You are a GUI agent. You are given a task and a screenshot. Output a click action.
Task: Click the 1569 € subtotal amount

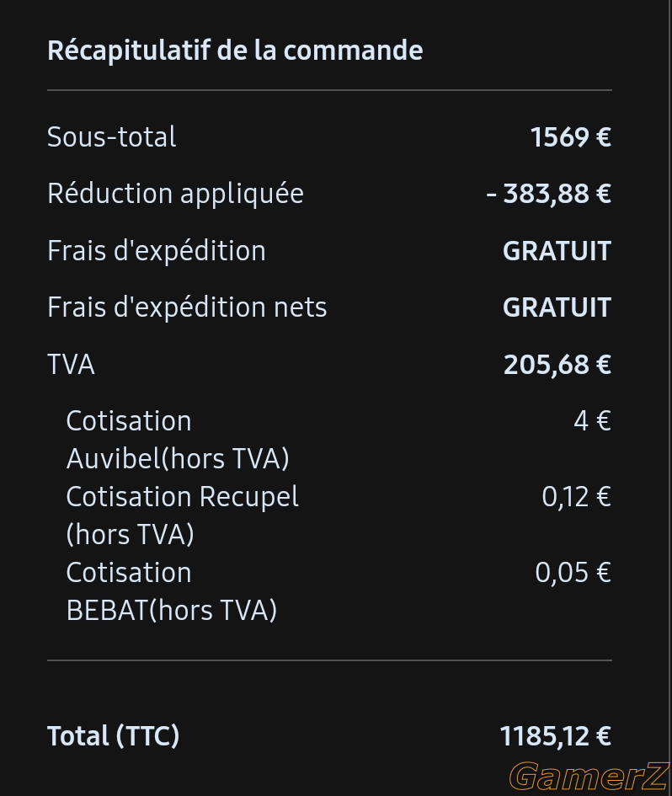[x=570, y=137]
